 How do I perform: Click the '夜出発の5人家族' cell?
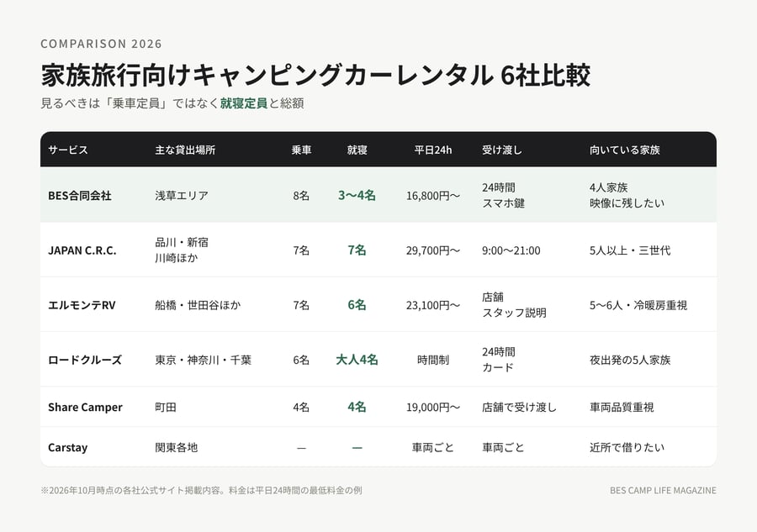[x=630, y=360]
